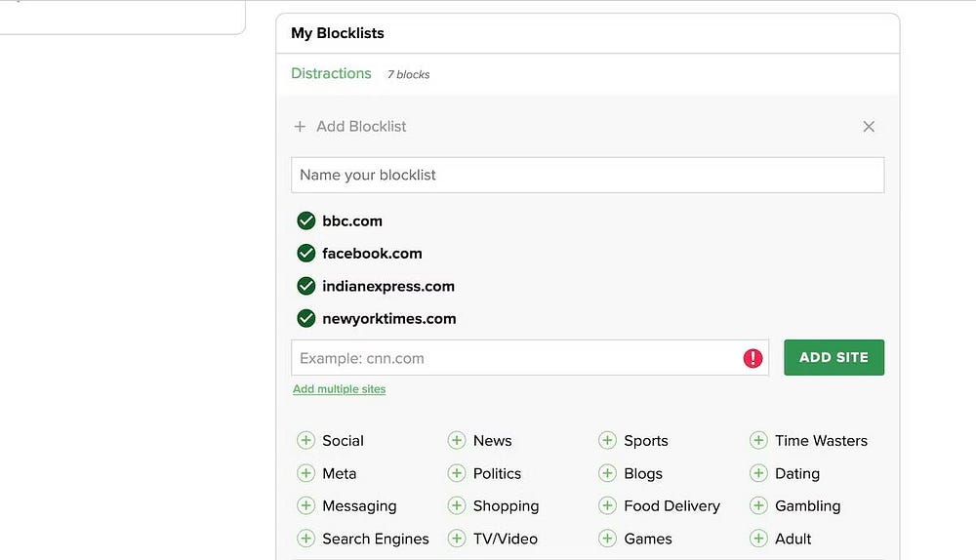Add Time Wasters category plus icon

point(758,441)
